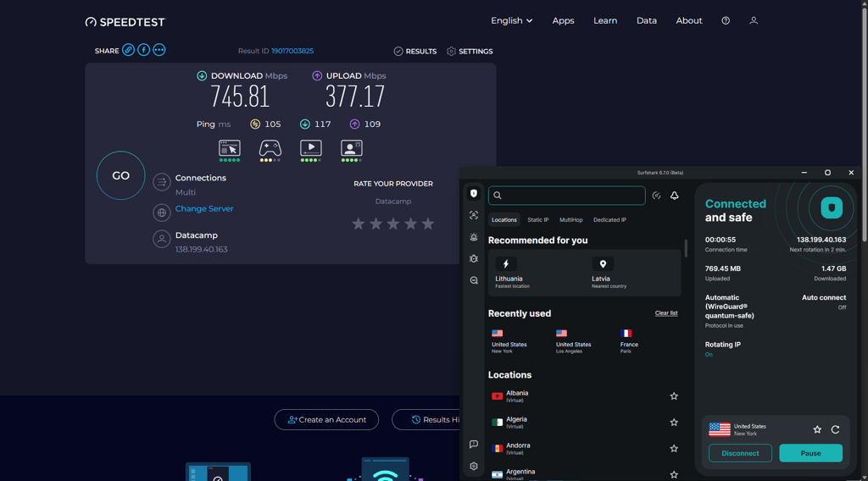Rate provider with third star

coord(393,224)
